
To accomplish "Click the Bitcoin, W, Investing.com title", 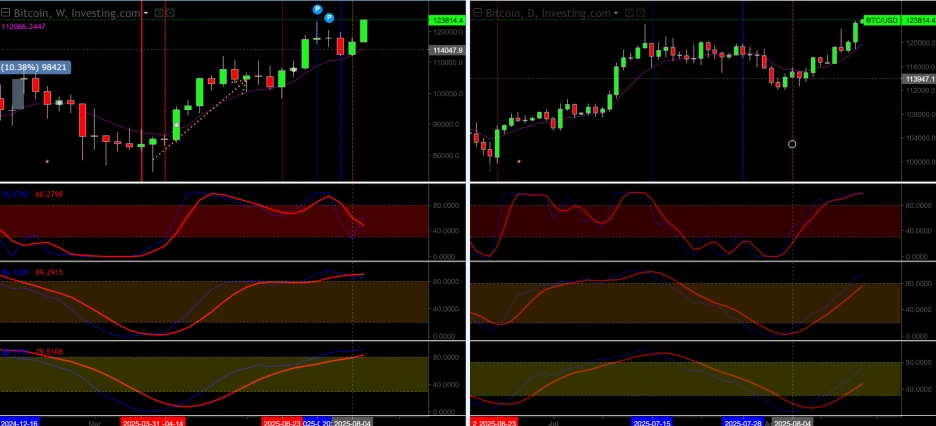I will 77,13.
